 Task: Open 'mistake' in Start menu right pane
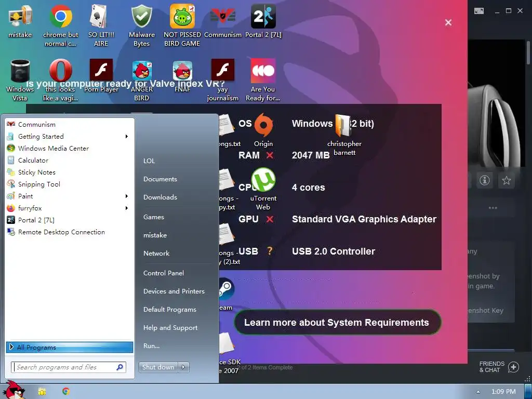155,235
